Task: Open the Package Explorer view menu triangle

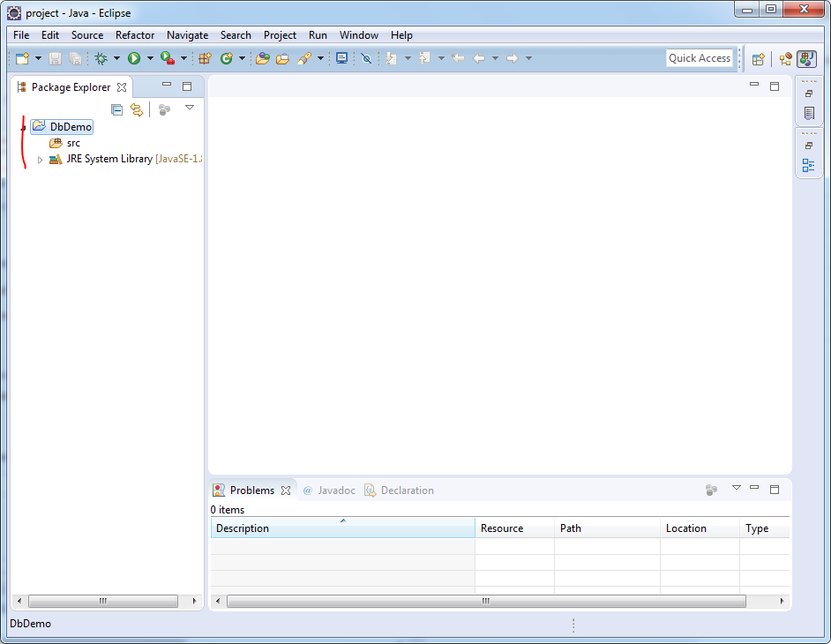Action: click(190, 108)
